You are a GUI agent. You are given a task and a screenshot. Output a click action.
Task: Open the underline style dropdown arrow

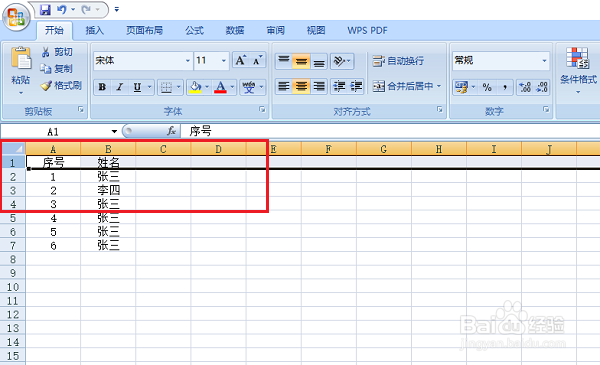(x=150, y=87)
